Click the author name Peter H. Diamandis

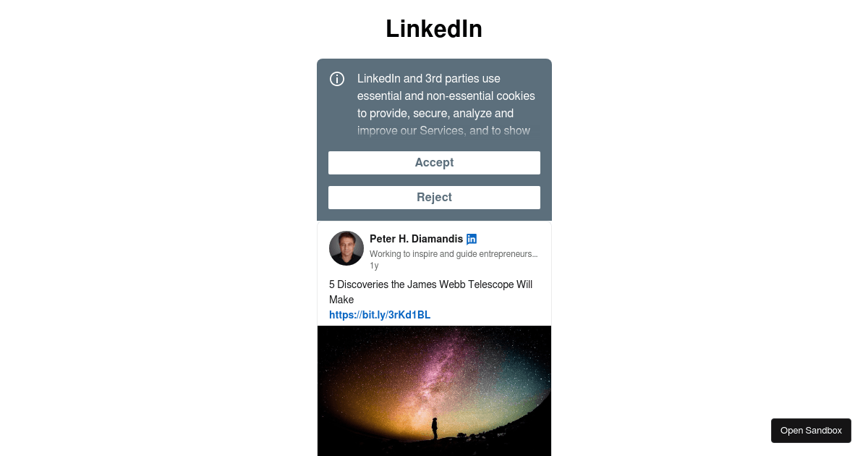pyautogui.click(x=416, y=239)
